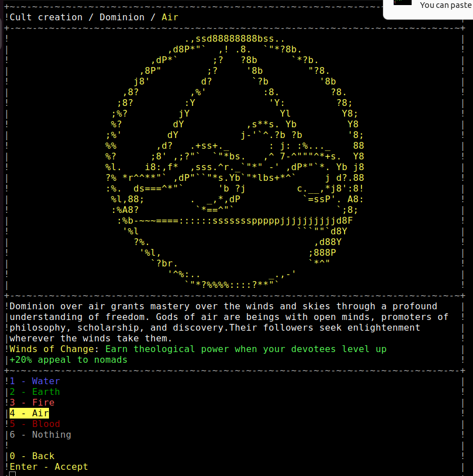473x476 pixels.
Task: Click the '0 - Back' option
Action: pos(32,456)
